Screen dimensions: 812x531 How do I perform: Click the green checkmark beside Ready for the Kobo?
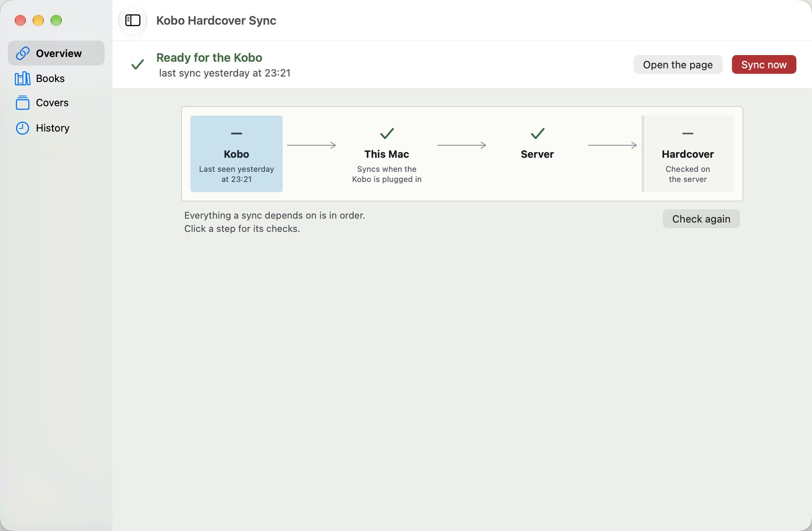(x=138, y=65)
